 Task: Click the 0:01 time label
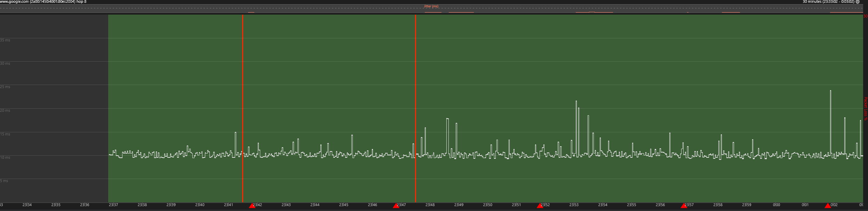coord(805,205)
